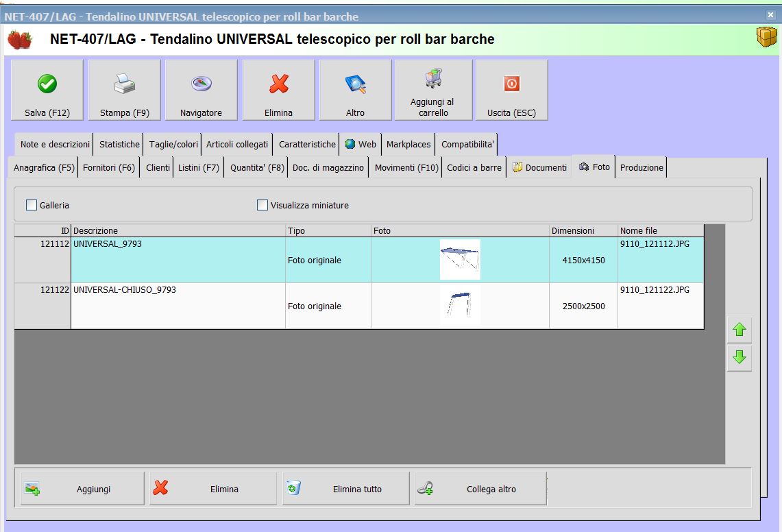The height and width of the screenshot is (532, 782).
Task: Click the strawberry logo icon
Action: [20, 40]
